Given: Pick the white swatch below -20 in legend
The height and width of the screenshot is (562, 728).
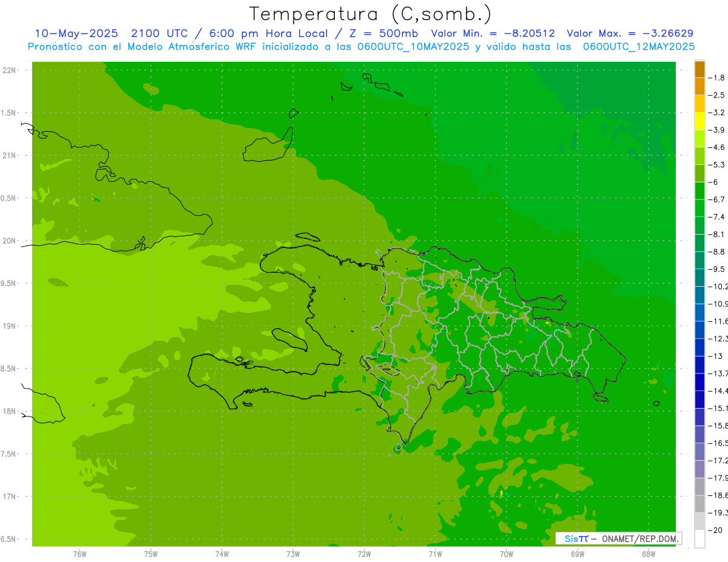Looking at the screenshot, I should pyautogui.click(x=699, y=539).
